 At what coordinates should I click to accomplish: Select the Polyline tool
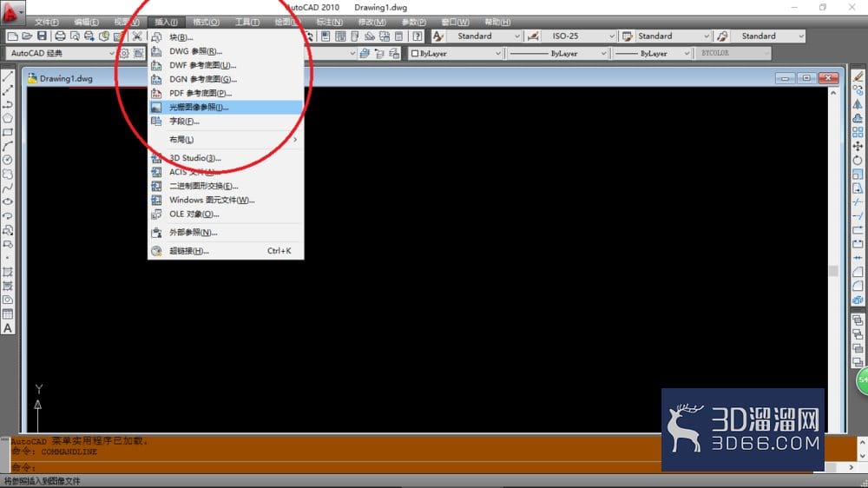pos(8,104)
